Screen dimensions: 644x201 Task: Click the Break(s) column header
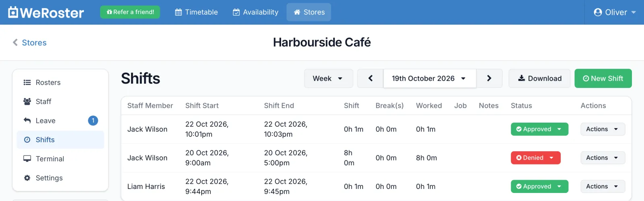[x=390, y=105]
